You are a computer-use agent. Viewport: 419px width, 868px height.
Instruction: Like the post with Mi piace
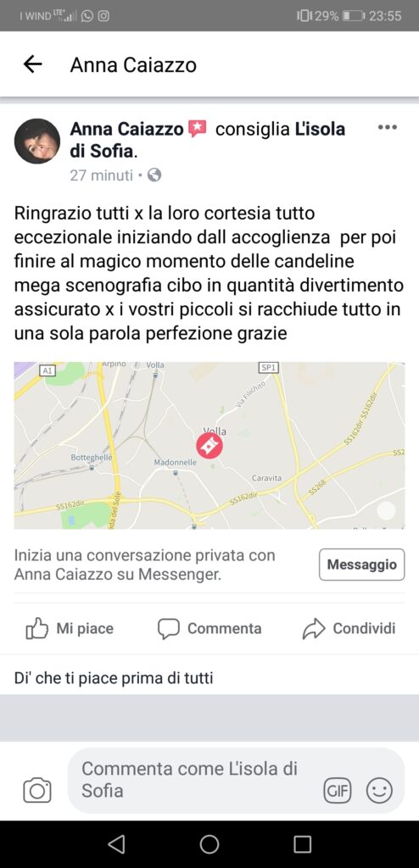pos(70,629)
